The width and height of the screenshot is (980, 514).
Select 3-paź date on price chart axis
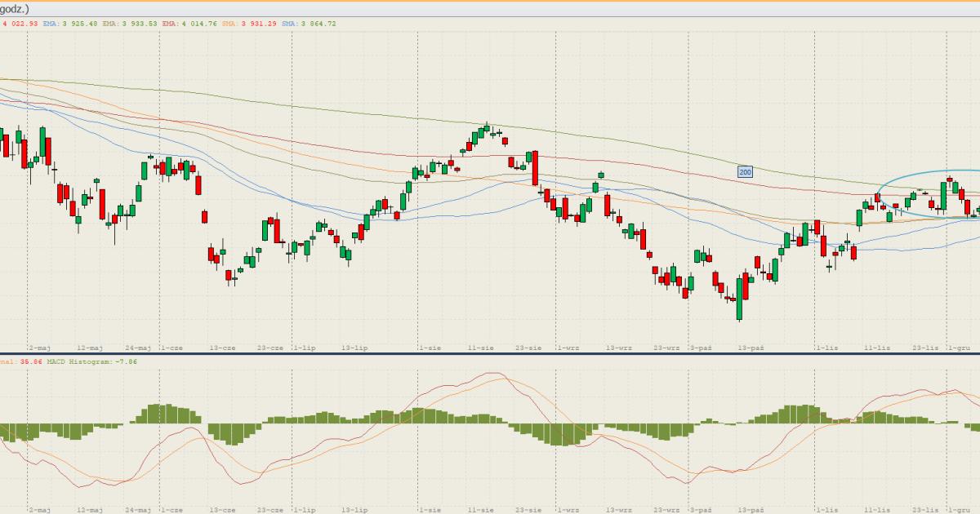pos(701,348)
